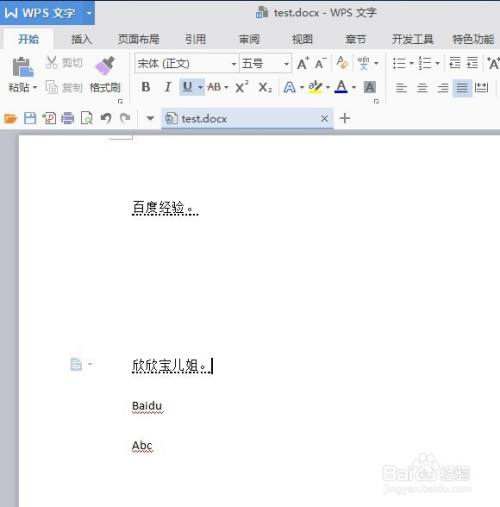
Task: Select justify alignment
Action: (x=462, y=88)
